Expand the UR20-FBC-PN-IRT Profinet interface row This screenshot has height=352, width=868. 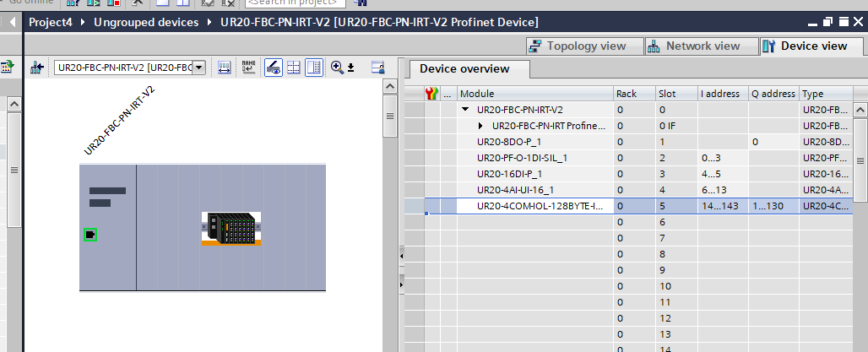[480, 126]
